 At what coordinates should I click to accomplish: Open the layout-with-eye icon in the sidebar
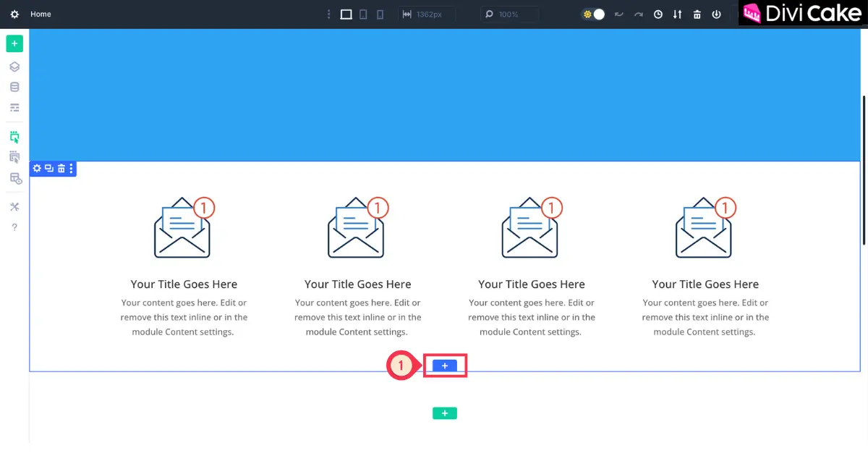[x=14, y=178]
